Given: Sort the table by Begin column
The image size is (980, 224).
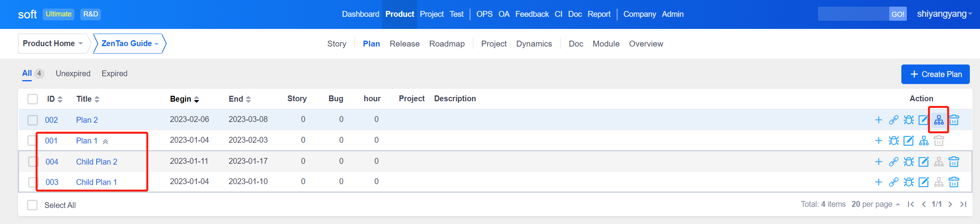Looking at the screenshot, I should pos(184,99).
